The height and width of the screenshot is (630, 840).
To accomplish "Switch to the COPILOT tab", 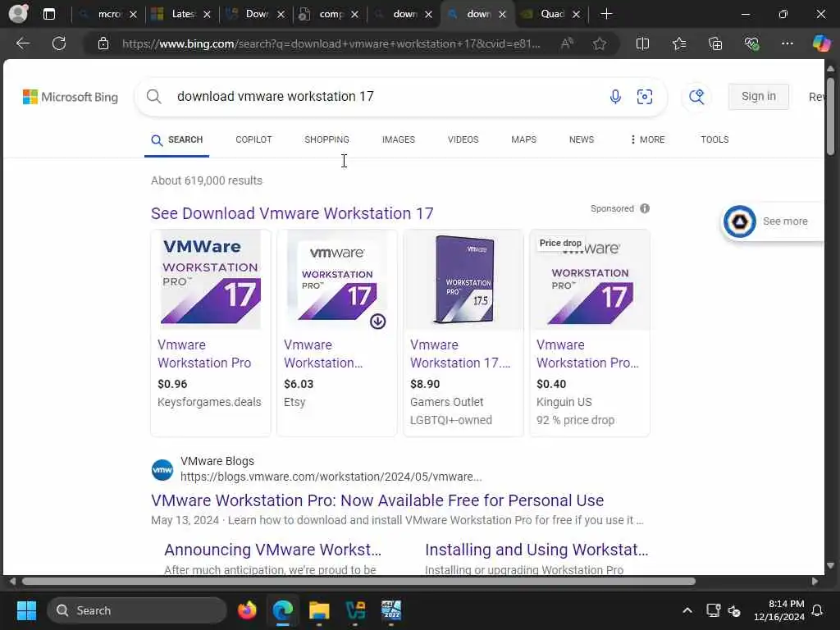I will coord(254,139).
